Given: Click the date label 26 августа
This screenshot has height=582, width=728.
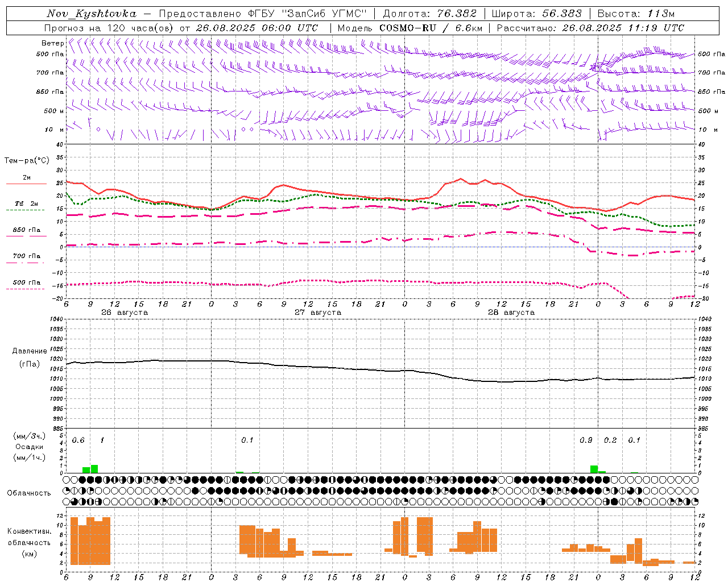Looking at the screenshot, I should click(125, 313).
